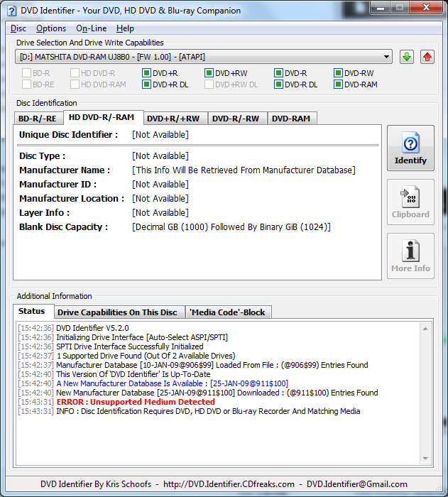Click the status log scroll-down arrow
The height and width of the screenshot is (497, 448).
pyautogui.click(x=425, y=459)
